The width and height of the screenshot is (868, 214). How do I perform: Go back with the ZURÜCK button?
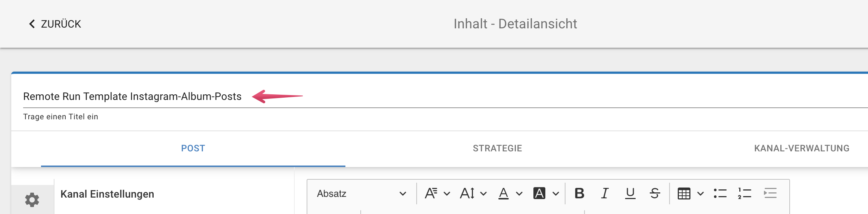(x=55, y=24)
